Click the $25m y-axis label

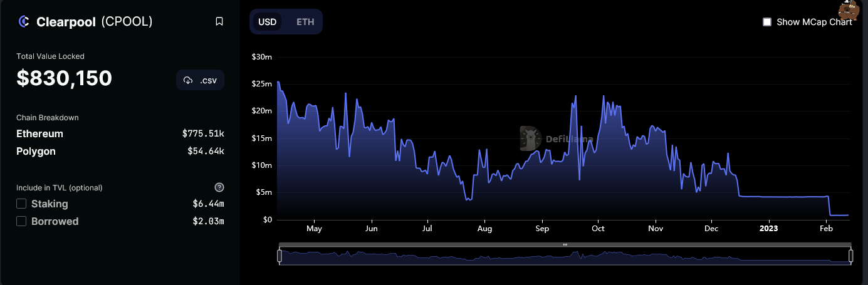click(x=261, y=84)
